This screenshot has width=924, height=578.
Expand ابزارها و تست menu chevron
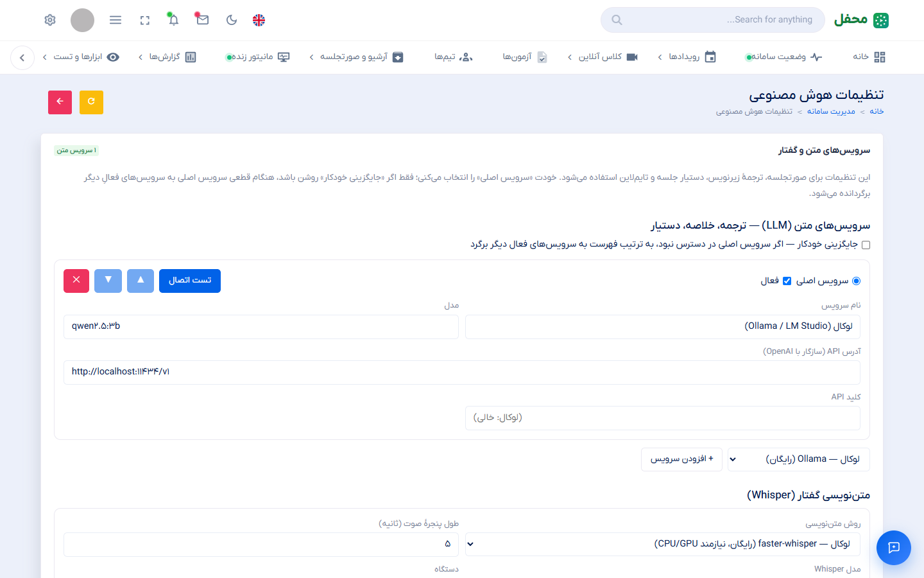44,57
